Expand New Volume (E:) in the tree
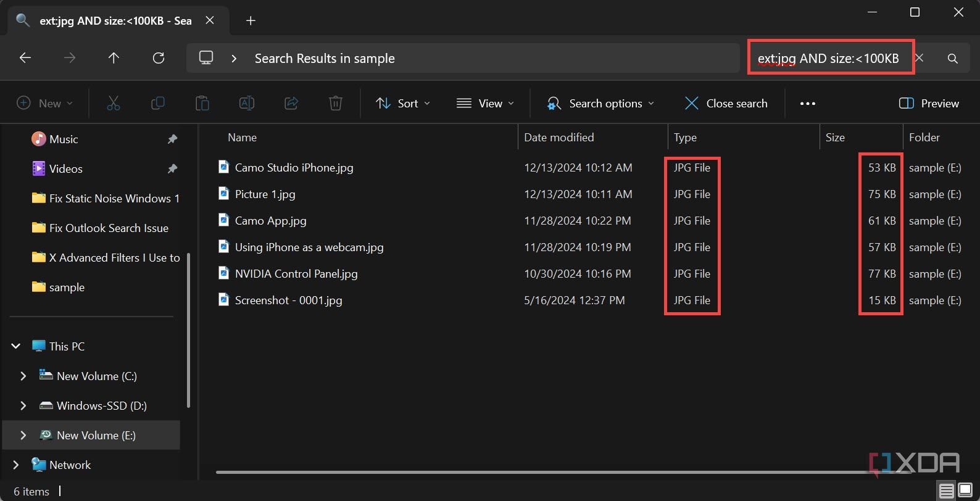The width and height of the screenshot is (980, 501). [x=23, y=435]
